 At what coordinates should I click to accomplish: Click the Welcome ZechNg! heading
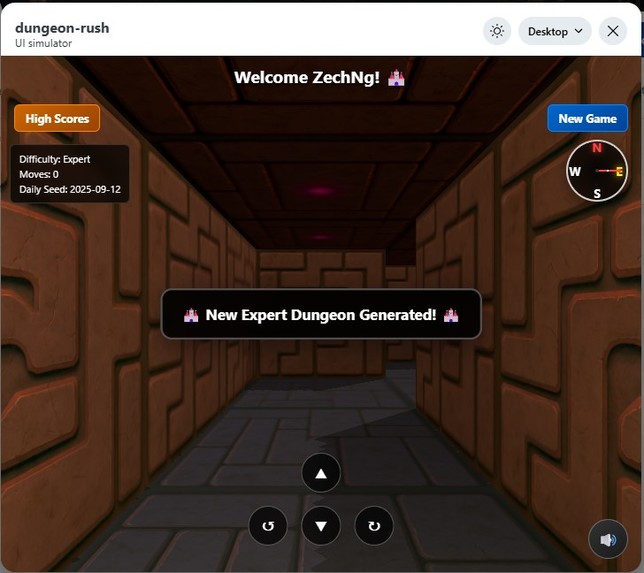pos(307,78)
